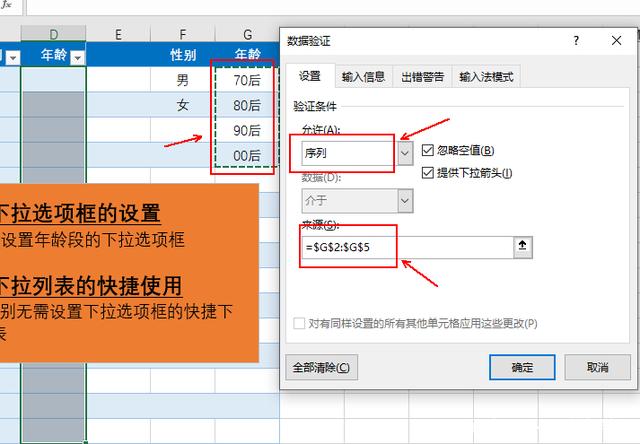
Task: Click the cell containing 女
Action: coord(182,105)
